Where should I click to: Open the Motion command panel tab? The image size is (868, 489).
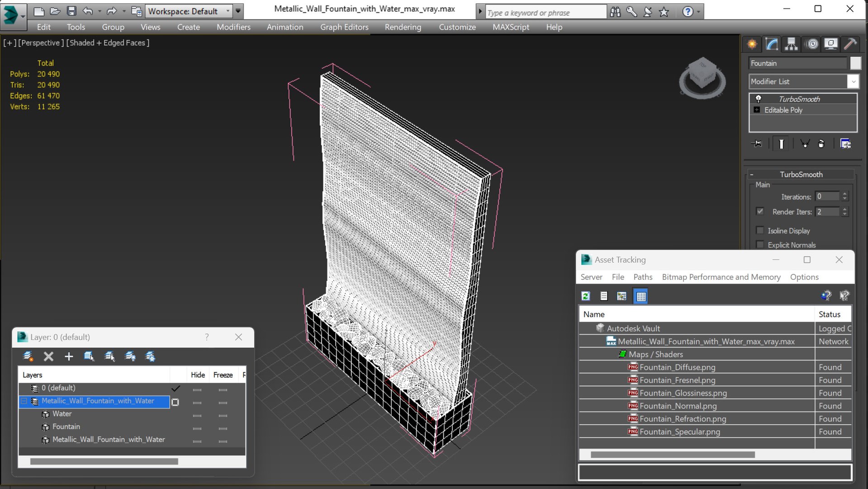(x=812, y=44)
